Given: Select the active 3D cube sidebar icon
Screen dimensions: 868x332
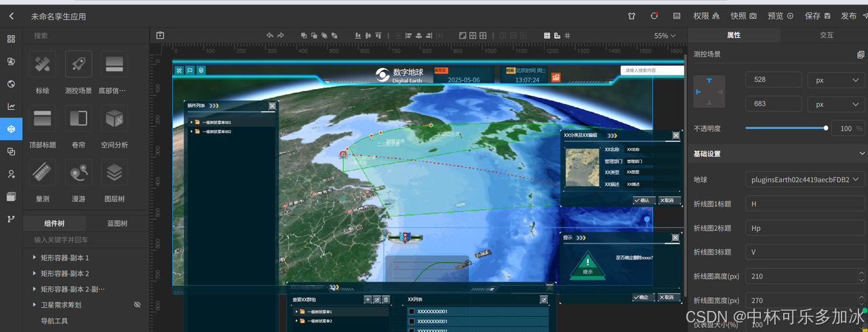Looking at the screenshot, I should 11,128.
